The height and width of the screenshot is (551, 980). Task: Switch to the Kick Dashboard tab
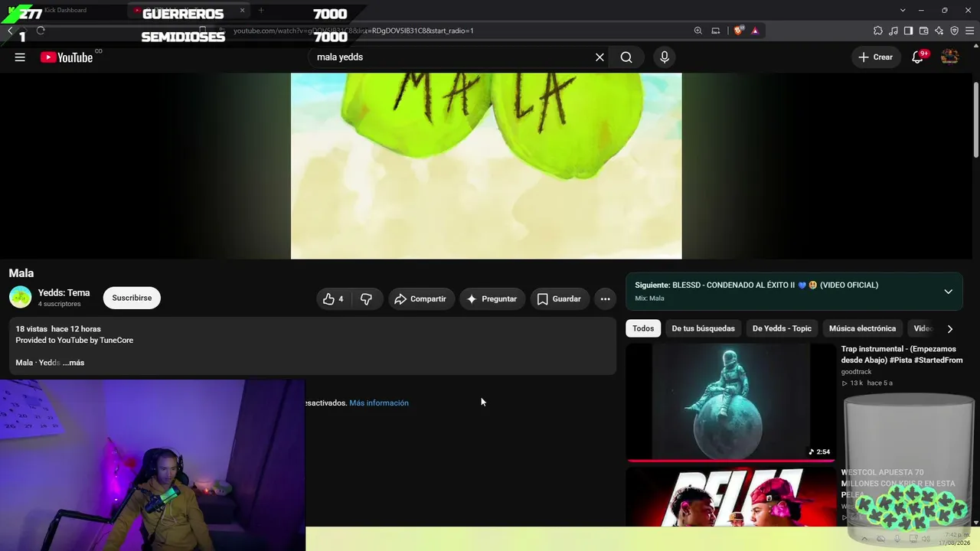[x=65, y=11]
